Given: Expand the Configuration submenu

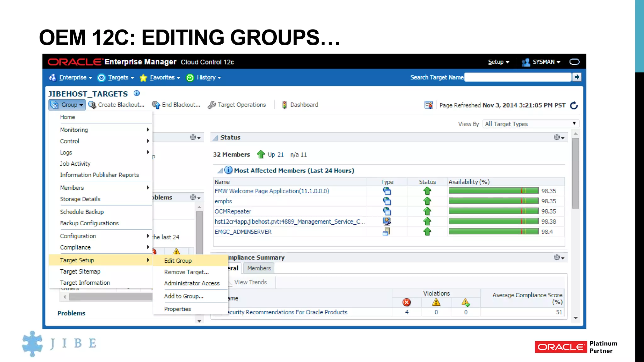Looking at the screenshot, I should tap(101, 236).
